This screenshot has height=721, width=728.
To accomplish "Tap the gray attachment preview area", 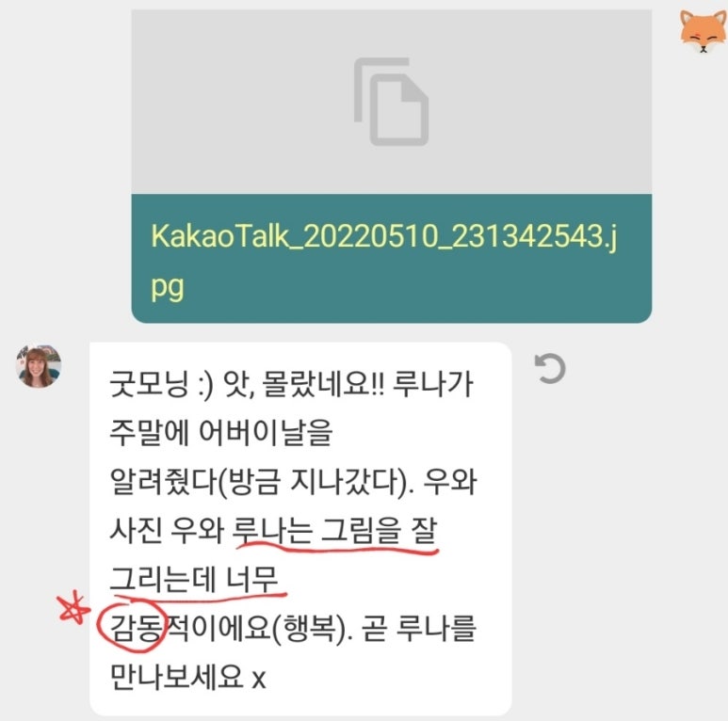I will pyautogui.click(x=392, y=102).
